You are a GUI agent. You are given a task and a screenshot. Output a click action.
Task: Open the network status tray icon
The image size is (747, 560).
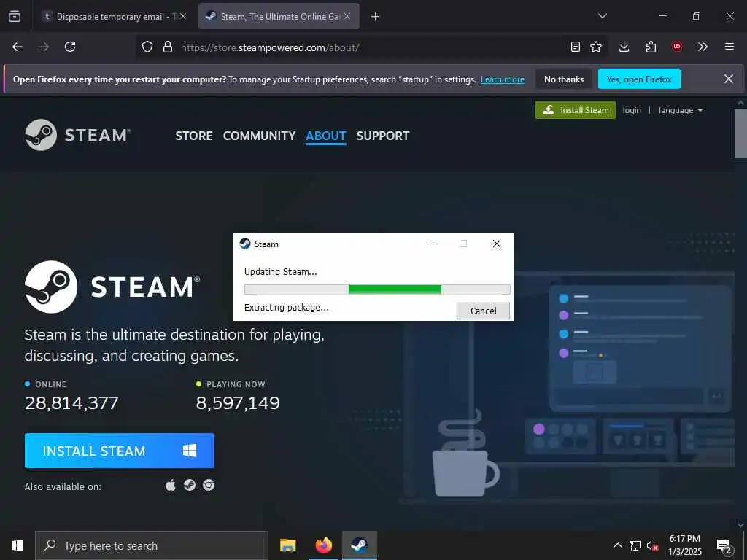pyautogui.click(x=635, y=545)
